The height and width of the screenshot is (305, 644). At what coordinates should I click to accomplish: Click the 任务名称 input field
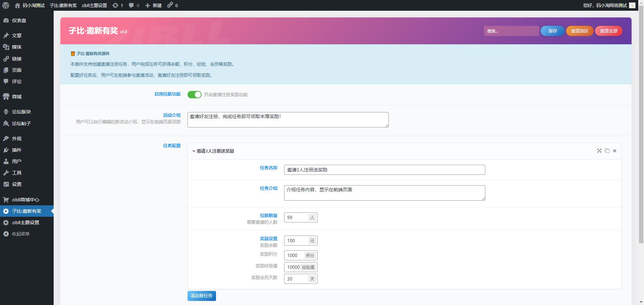click(385, 170)
